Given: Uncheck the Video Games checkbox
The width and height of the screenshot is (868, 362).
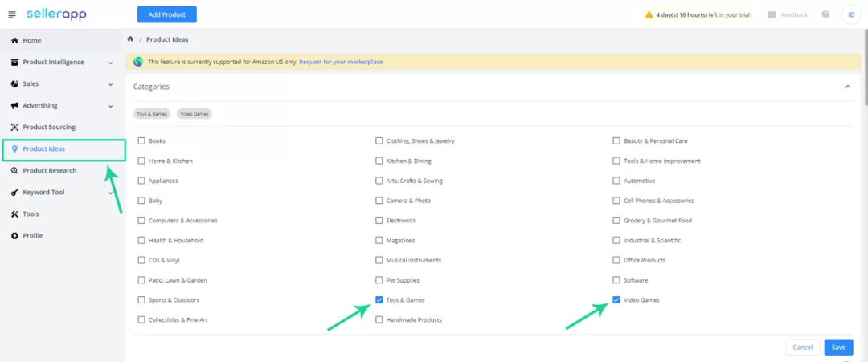Looking at the screenshot, I should coord(616,300).
